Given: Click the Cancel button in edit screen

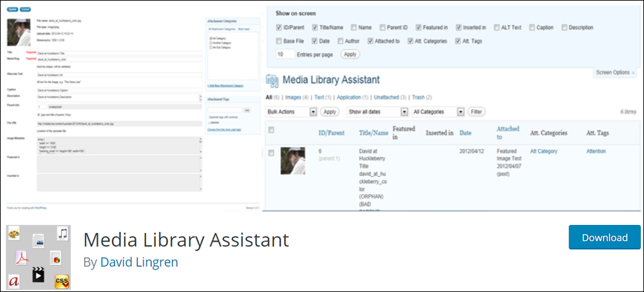Looking at the screenshot, I should coord(24,9).
